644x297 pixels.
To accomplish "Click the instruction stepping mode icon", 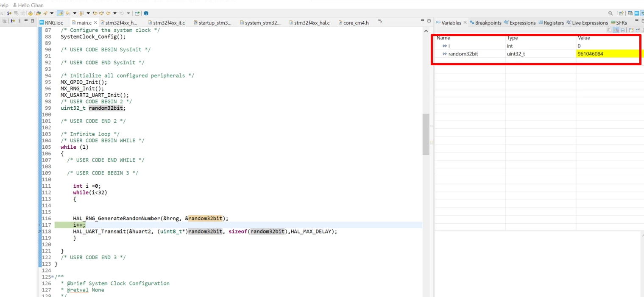I will tap(9, 13).
